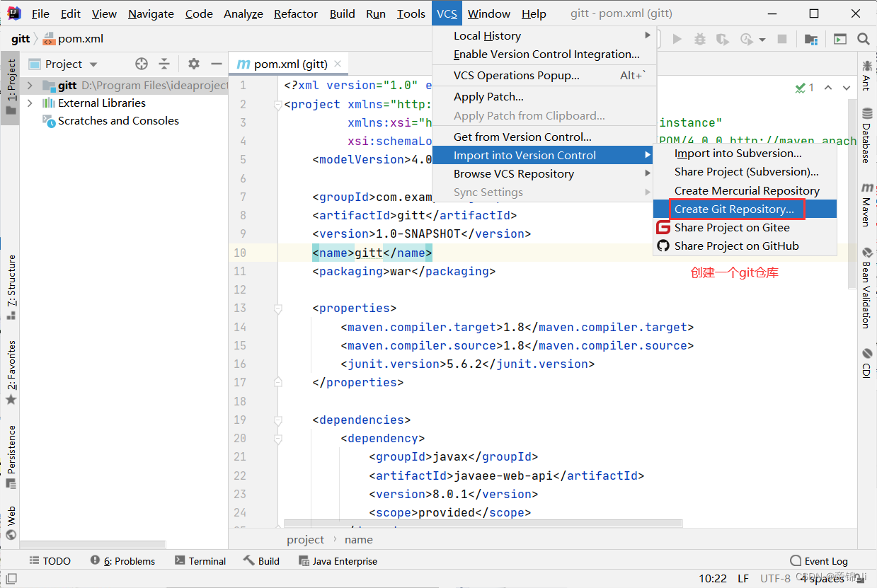Open the Navigate menu

click(151, 14)
